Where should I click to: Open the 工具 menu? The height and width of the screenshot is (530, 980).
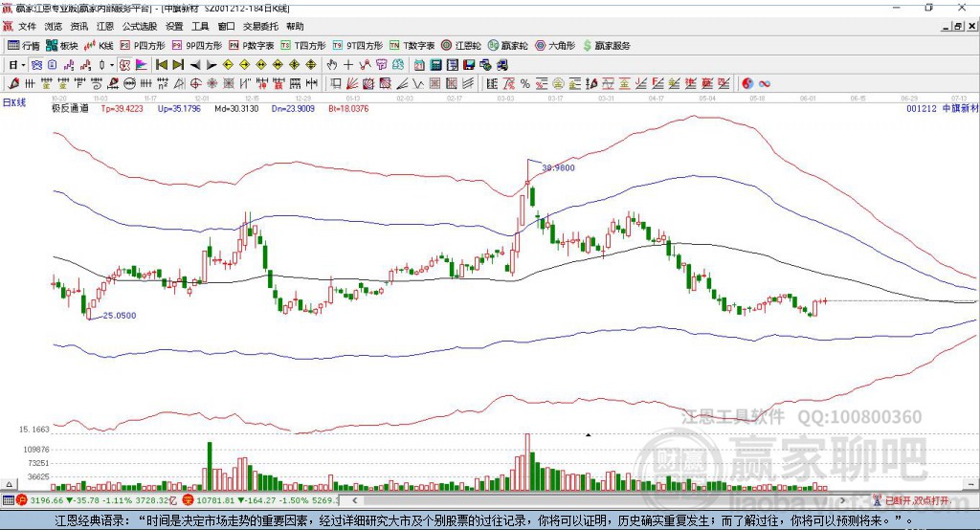click(200, 26)
